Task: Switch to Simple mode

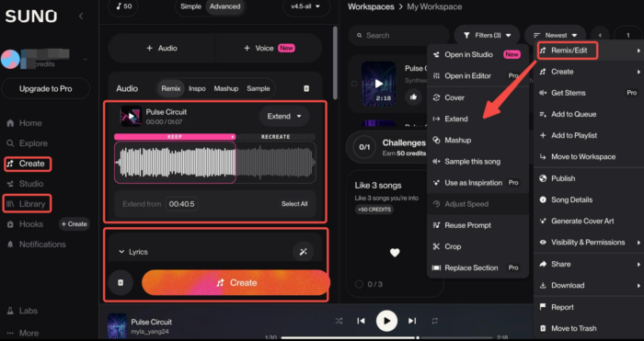Action: (x=190, y=6)
